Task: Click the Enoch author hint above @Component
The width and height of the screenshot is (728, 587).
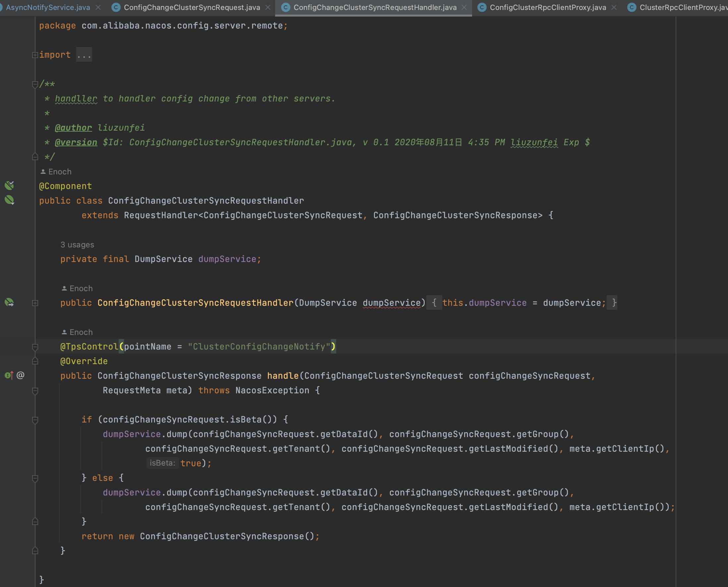Action: (x=56, y=172)
